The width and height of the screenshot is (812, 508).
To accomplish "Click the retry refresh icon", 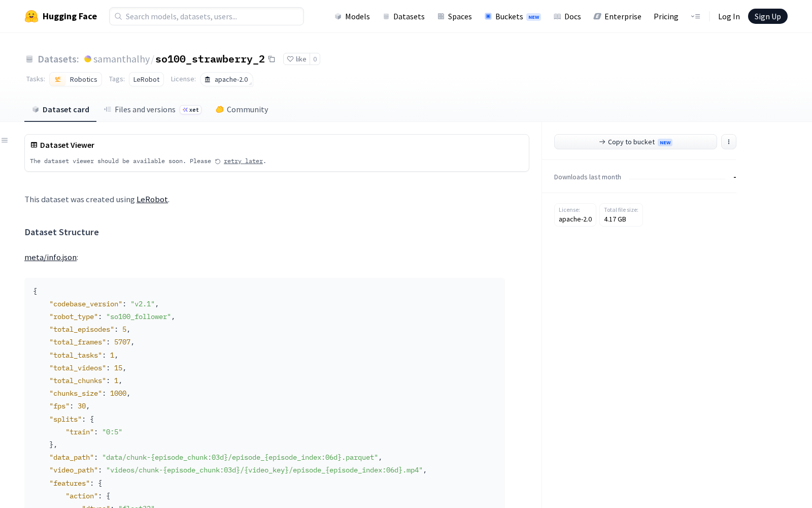I will coord(218,162).
